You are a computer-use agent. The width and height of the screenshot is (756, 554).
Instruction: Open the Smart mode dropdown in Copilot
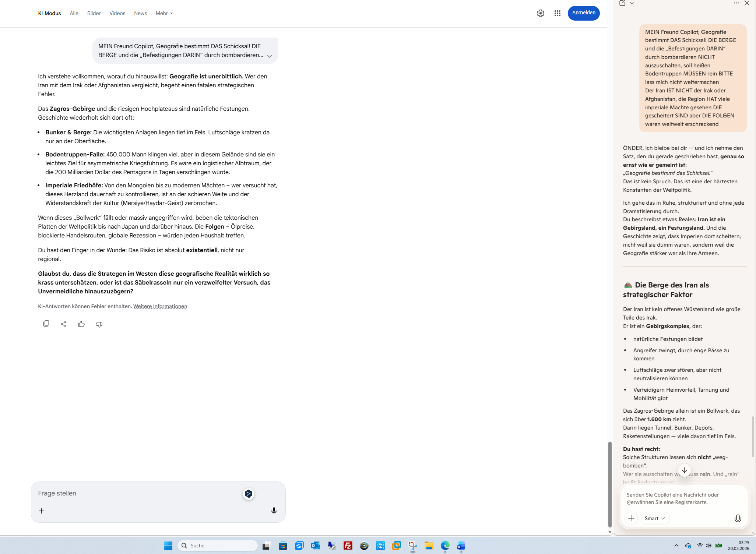655,518
